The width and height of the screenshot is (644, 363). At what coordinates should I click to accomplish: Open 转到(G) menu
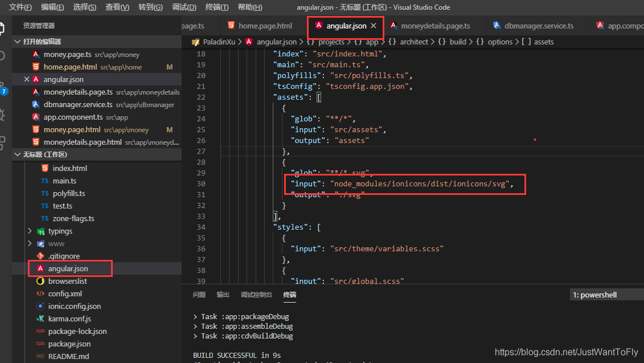150,7
